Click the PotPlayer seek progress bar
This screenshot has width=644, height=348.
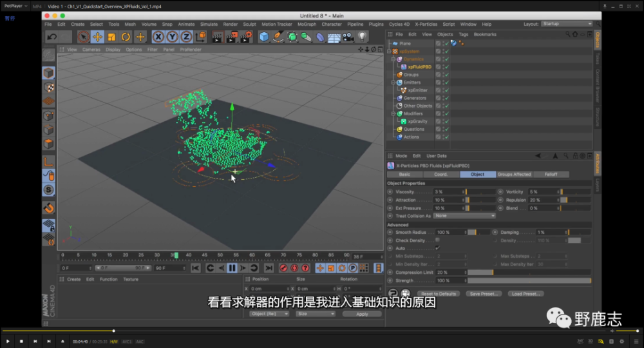(303, 331)
